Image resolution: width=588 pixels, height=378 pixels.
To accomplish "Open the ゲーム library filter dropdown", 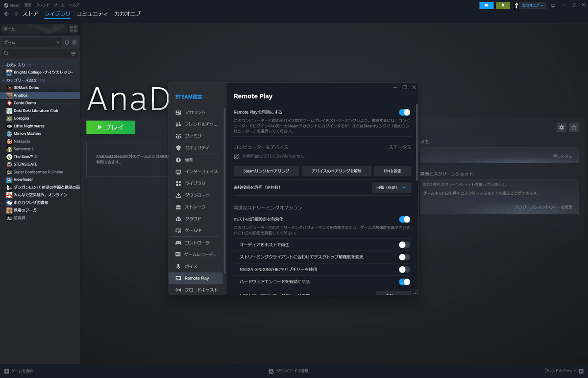I will [x=32, y=43].
